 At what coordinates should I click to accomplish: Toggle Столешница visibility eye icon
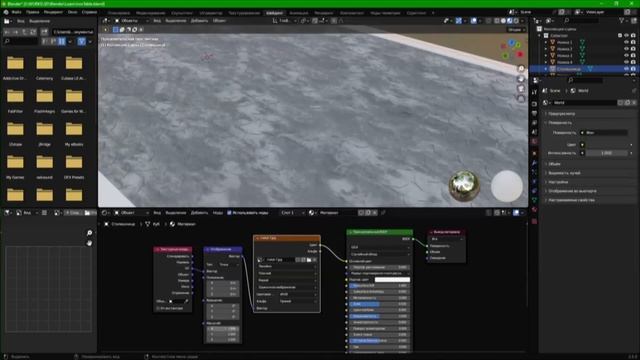[627, 69]
